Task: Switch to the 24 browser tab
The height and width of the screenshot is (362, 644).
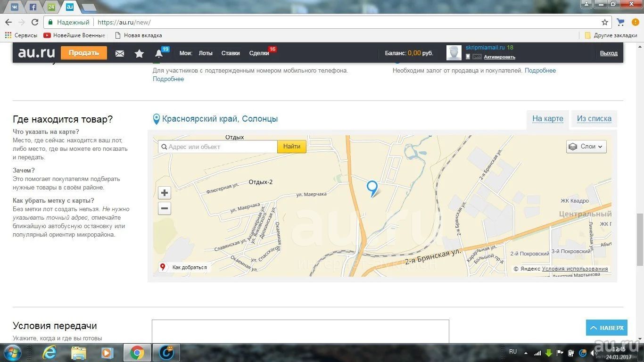Action: tap(51, 7)
